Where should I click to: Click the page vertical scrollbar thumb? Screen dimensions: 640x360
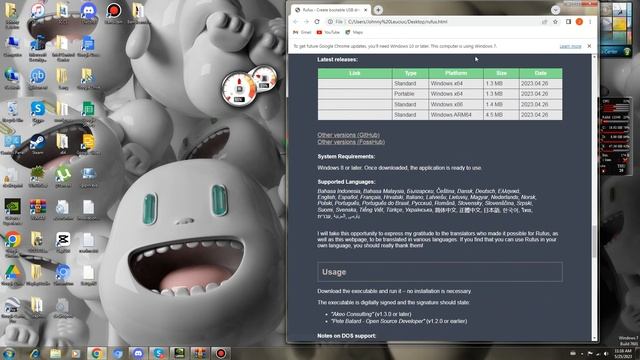[594, 241]
